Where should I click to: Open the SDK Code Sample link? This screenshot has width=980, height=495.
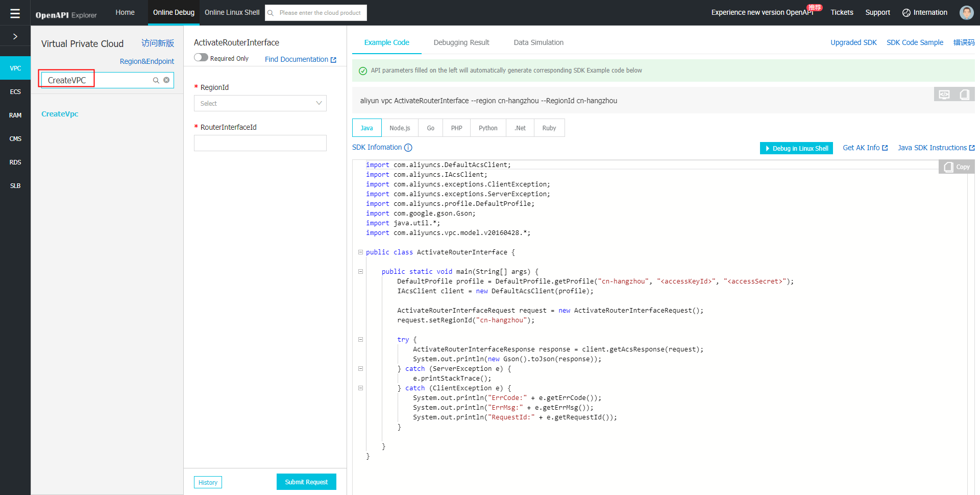coord(915,42)
